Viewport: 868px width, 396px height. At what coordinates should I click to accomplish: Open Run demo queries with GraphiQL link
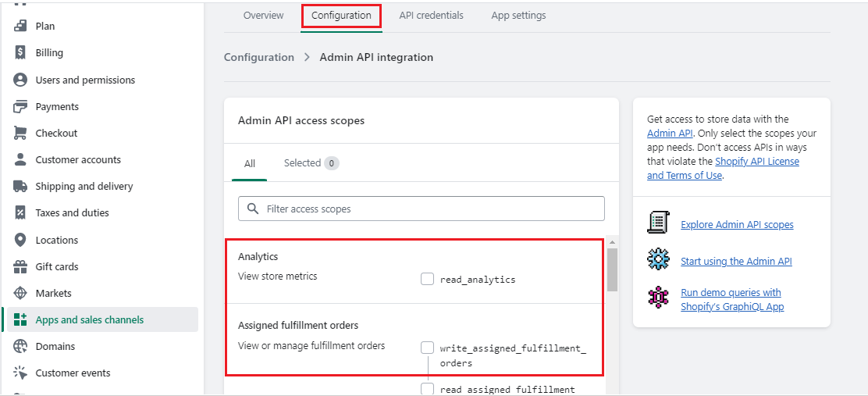pos(731,299)
